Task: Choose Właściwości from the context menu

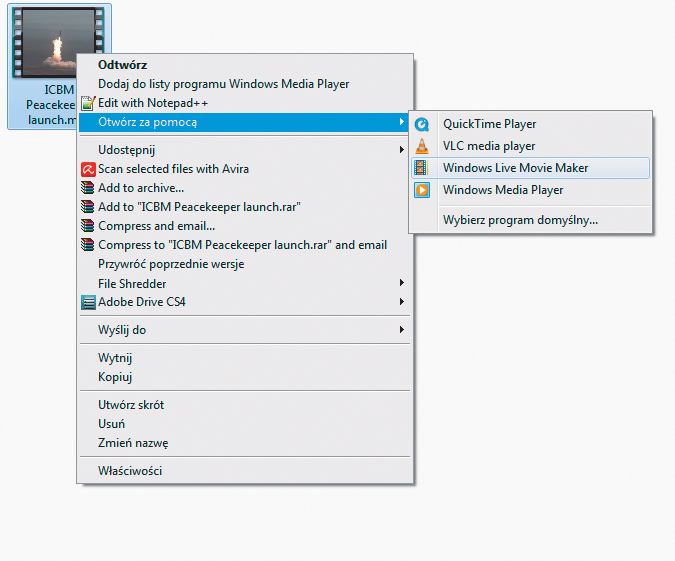Action: tap(129, 471)
